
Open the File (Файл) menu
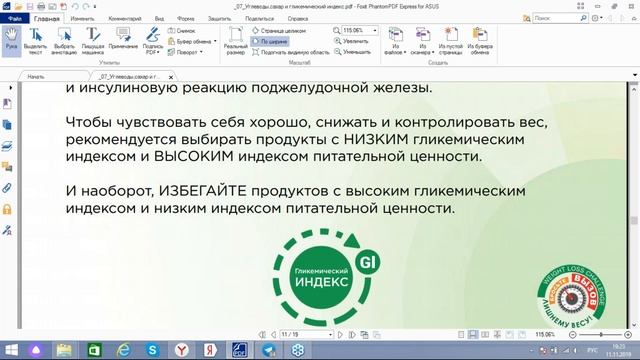[15, 19]
